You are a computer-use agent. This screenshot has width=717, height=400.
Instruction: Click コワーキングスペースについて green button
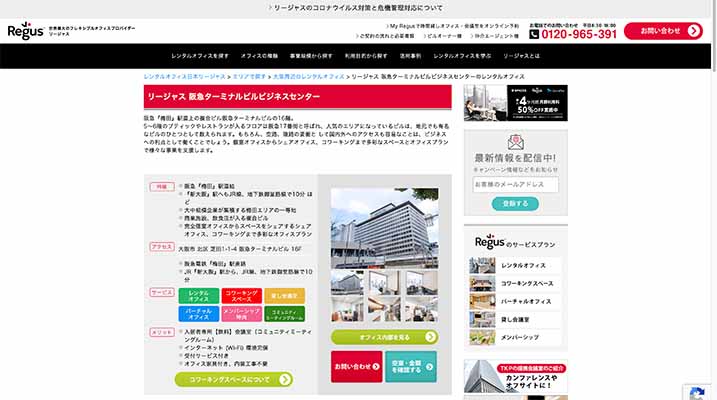(234, 379)
